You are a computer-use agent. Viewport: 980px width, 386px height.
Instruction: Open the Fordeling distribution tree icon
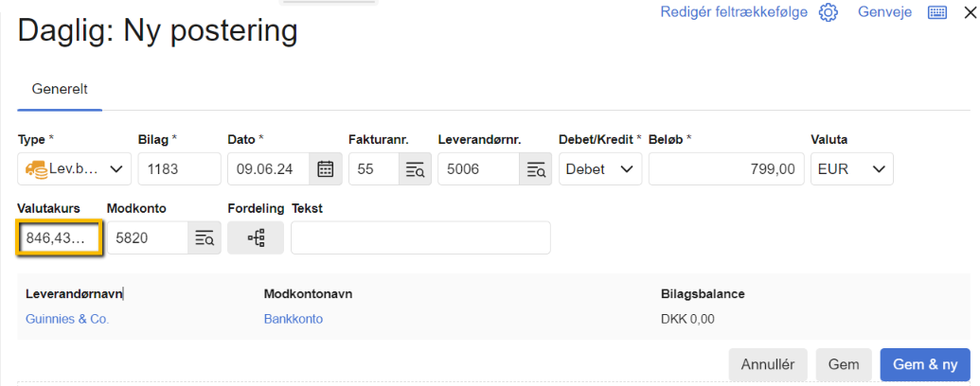click(x=256, y=238)
